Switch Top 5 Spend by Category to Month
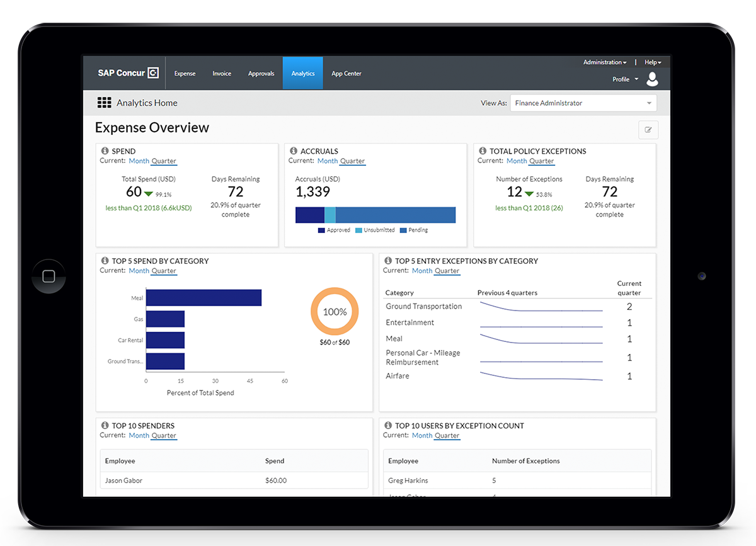This screenshot has width=756, height=546. 139,270
